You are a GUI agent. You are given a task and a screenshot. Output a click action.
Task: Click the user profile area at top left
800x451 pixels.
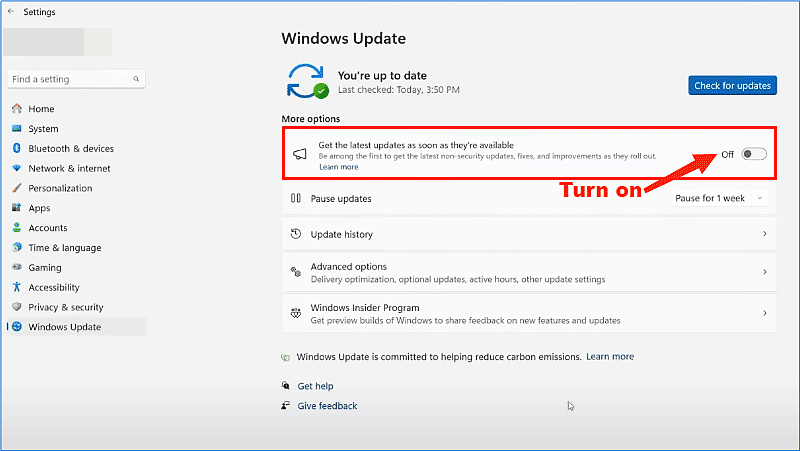point(57,42)
